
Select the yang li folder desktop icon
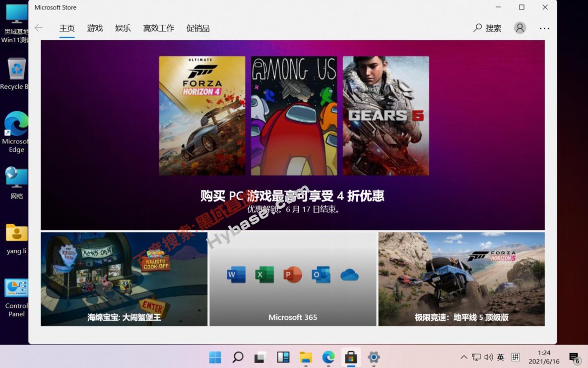coord(16,239)
